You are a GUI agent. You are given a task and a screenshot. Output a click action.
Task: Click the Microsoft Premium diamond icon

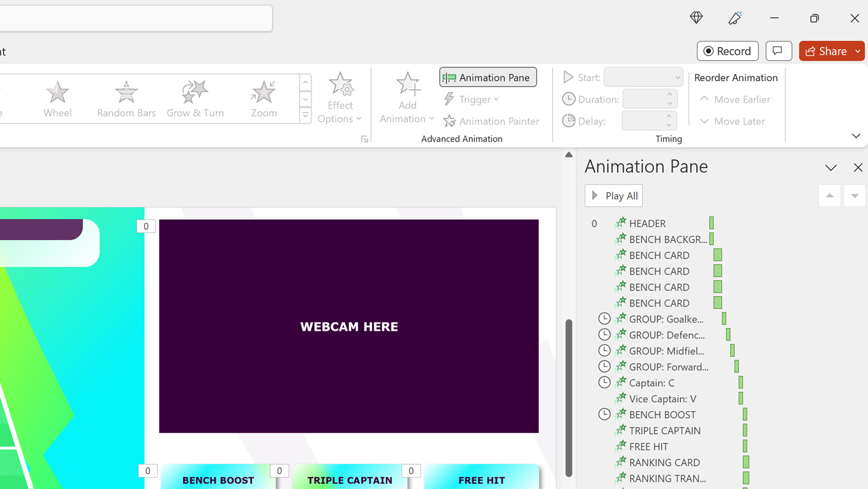696,18
